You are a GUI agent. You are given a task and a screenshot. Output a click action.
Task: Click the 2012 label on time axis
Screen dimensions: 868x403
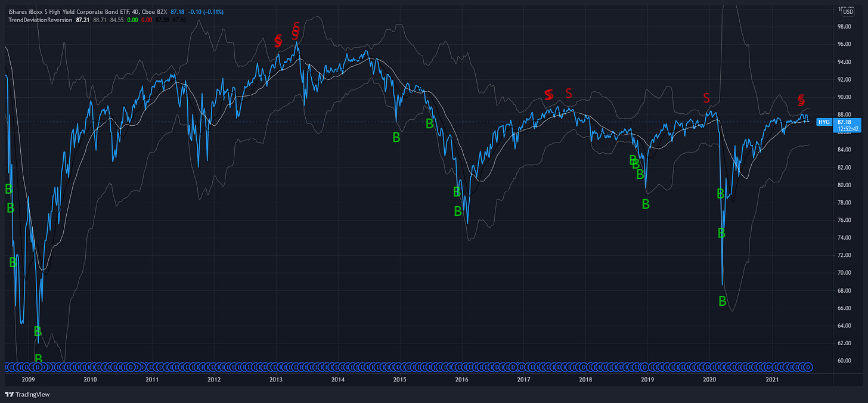click(214, 379)
